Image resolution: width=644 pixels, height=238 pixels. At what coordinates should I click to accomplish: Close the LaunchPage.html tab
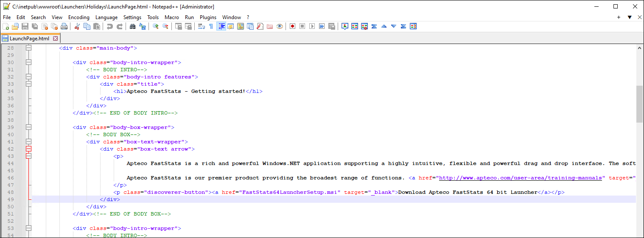(55, 38)
